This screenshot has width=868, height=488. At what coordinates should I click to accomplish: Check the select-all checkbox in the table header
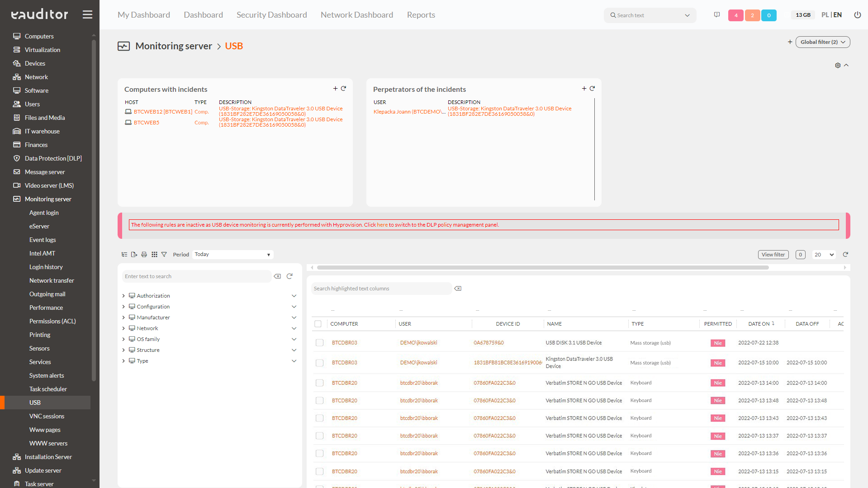(318, 324)
